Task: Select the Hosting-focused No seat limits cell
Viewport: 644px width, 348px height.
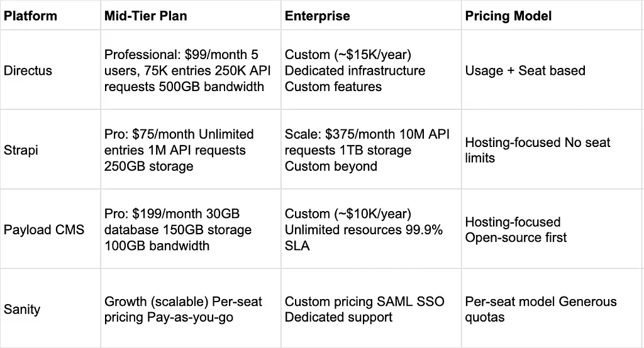Action: point(538,151)
